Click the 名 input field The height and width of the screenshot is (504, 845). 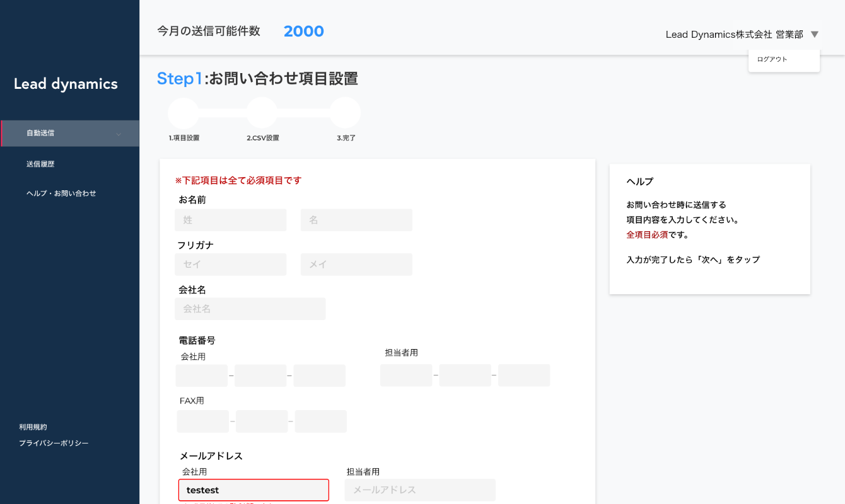click(356, 220)
